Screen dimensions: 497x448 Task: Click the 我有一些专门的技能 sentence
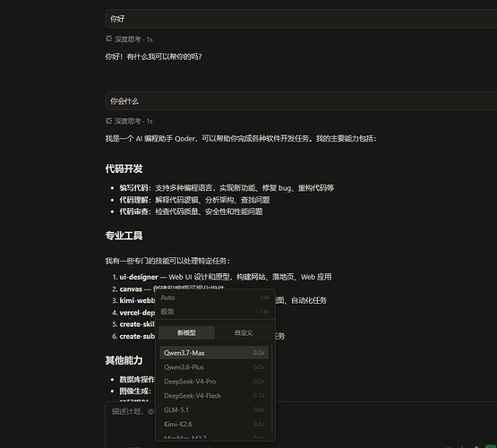167,261
